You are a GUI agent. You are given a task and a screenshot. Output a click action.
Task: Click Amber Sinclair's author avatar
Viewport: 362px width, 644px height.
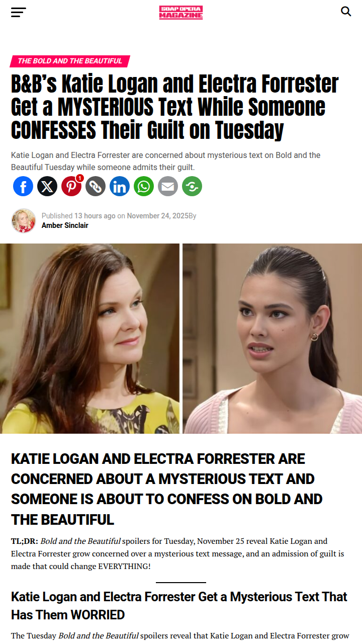click(x=24, y=220)
